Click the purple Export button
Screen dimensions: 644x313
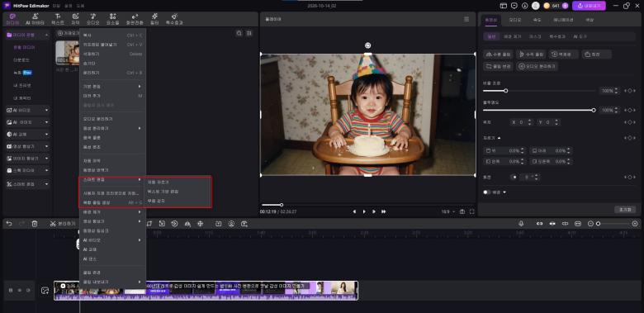[x=589, y=6]
